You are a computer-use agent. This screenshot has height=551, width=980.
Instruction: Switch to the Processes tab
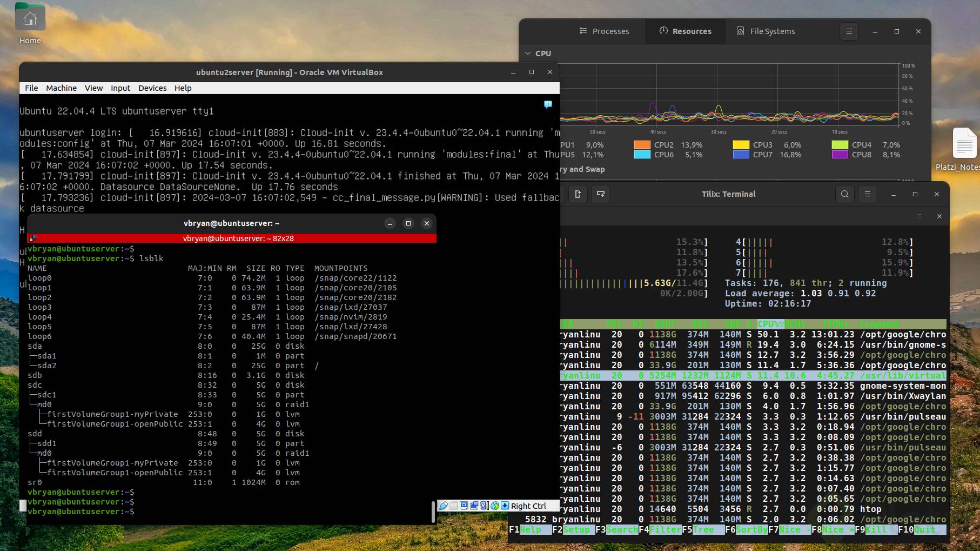tap(605, 31)
